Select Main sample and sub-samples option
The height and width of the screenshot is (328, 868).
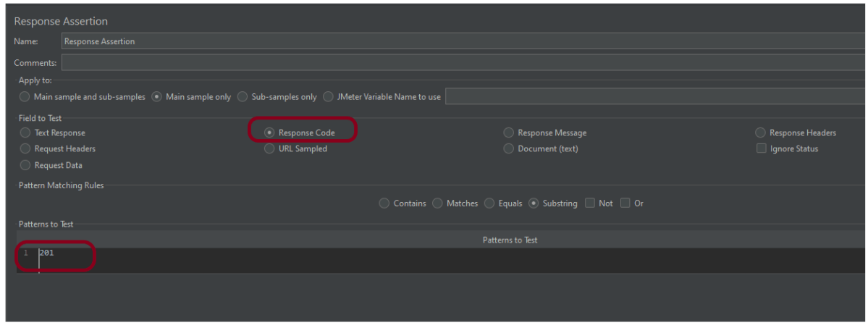(25, 97)
